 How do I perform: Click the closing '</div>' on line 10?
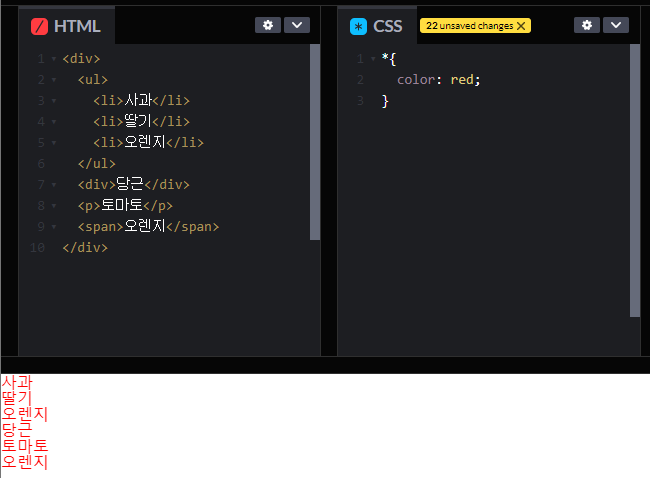(x=85, y=247)
